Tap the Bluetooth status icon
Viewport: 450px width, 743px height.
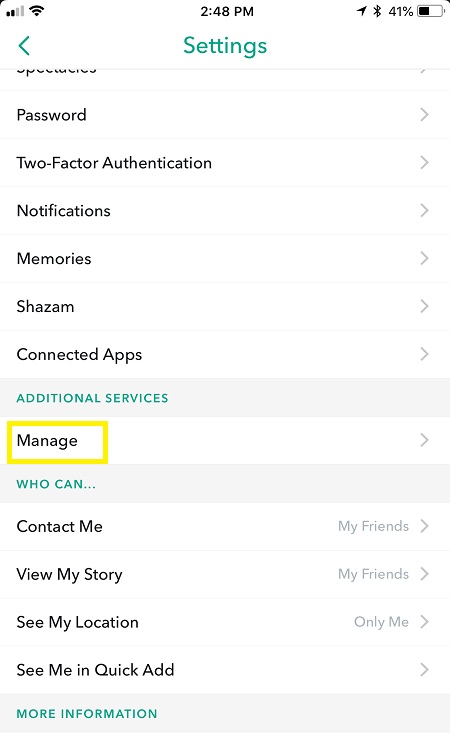[378, 11]
